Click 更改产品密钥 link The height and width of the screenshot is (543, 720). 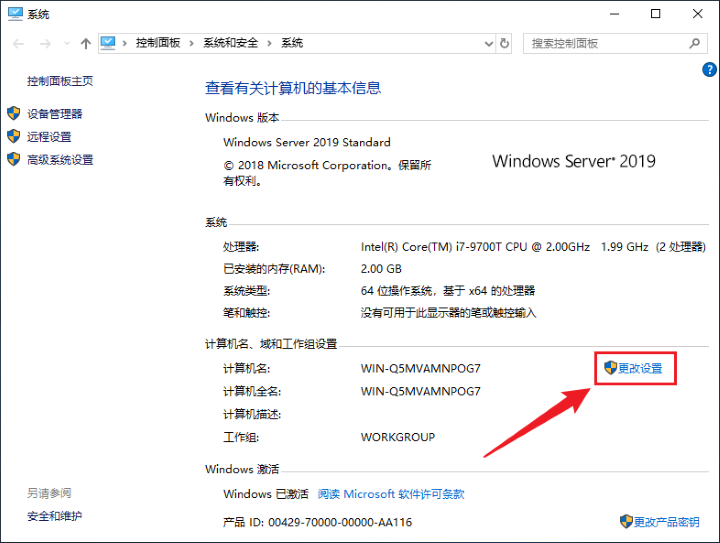tap(667, 522)
